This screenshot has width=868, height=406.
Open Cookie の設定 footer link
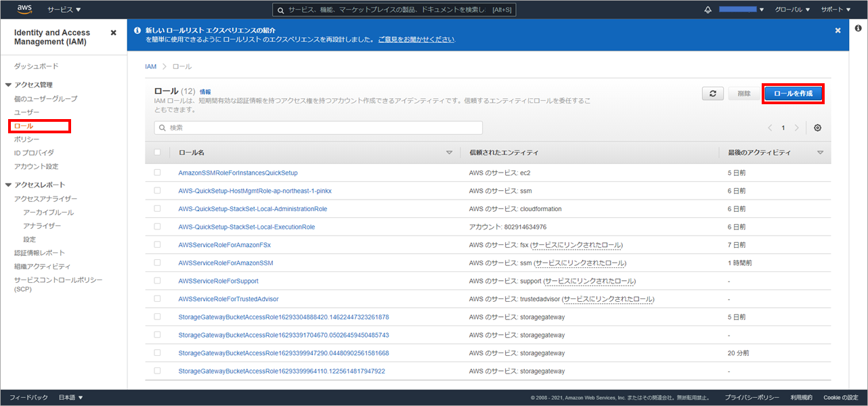(x=841, y=397)
